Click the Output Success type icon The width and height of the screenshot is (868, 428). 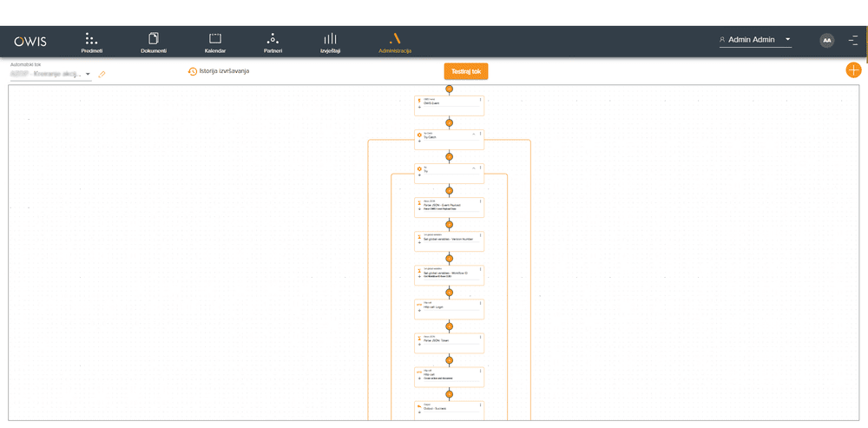coord(419,405)
